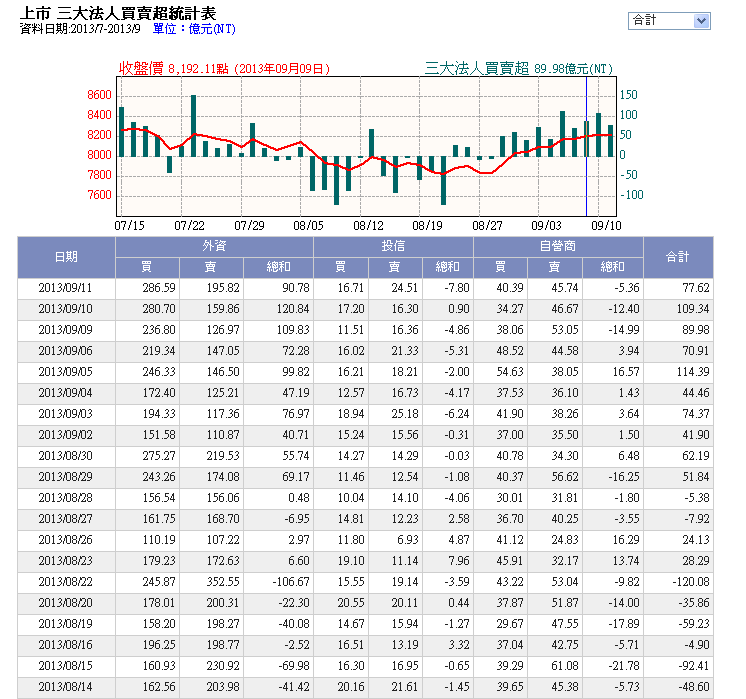
Task: Select the date cell 2013/08/19
Action: point(66,624)
